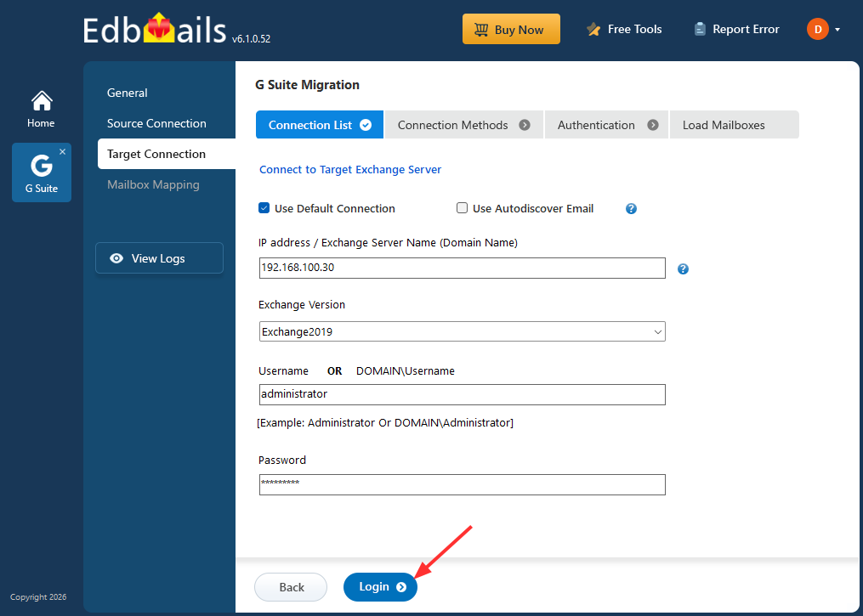This screenshot has width=863, height=616.
Task: Click the Free Tools wand icon
Action: coord(593,28)
